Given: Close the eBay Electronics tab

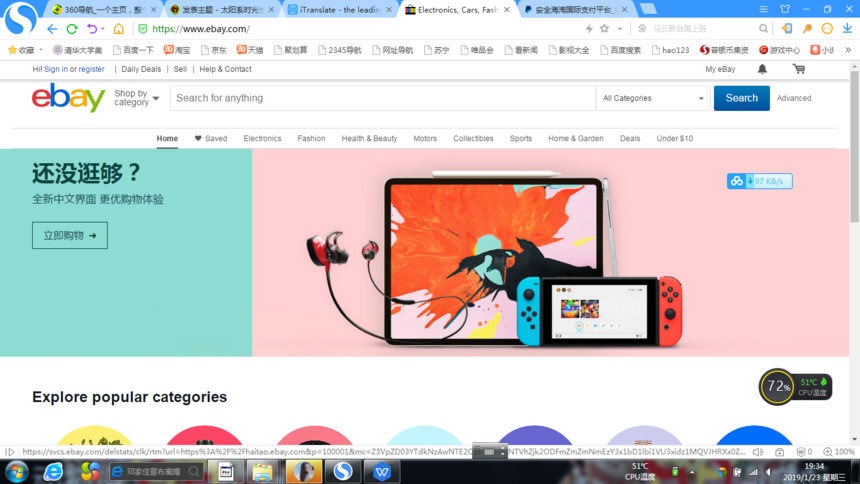Looking at the screenshot, I should pyautogui.click(x=507, y=10).
